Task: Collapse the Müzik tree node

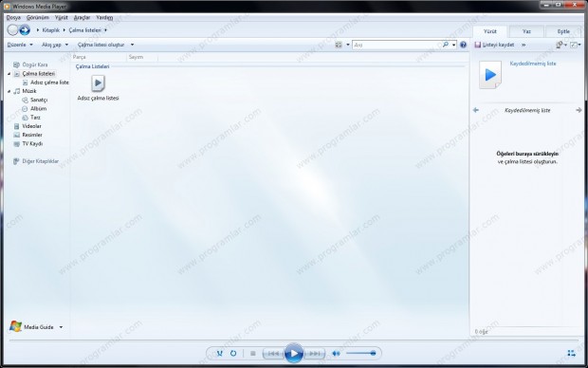Action: tap(9, 91)
